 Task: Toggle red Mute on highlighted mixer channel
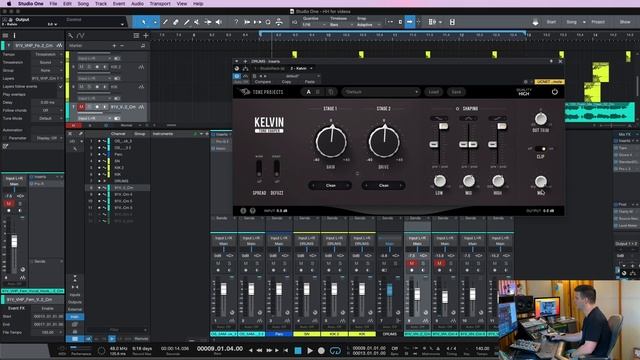(x=411, y=263)
